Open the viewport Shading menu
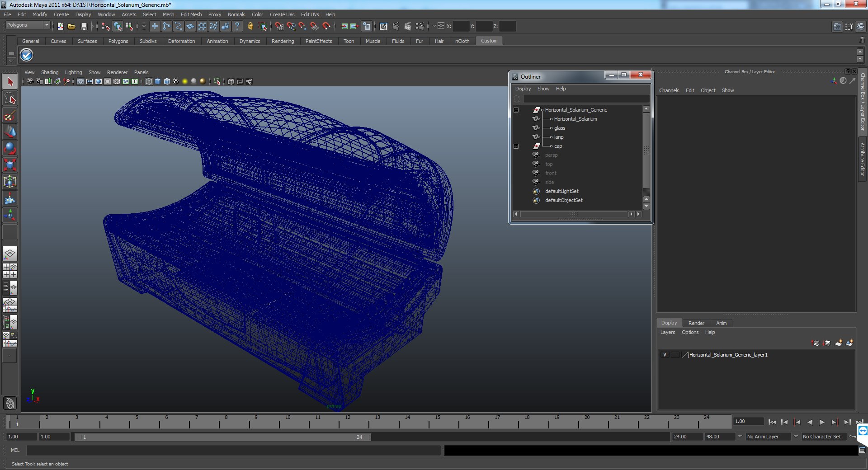Screen dimensions: 868x470 tap(50, 72)
